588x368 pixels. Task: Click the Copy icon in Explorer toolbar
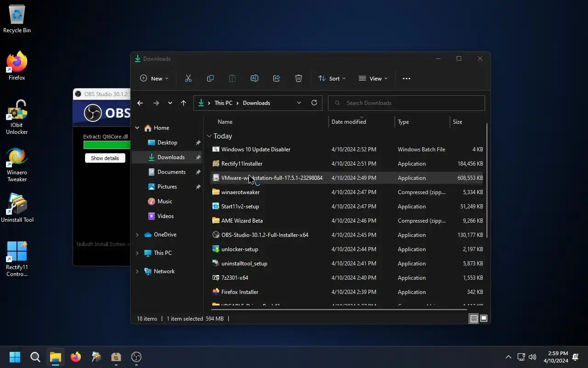click(x=210, y=79)
